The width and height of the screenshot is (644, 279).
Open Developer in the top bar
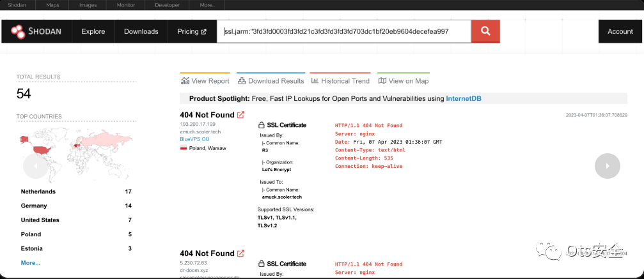(x=167, y=5)
